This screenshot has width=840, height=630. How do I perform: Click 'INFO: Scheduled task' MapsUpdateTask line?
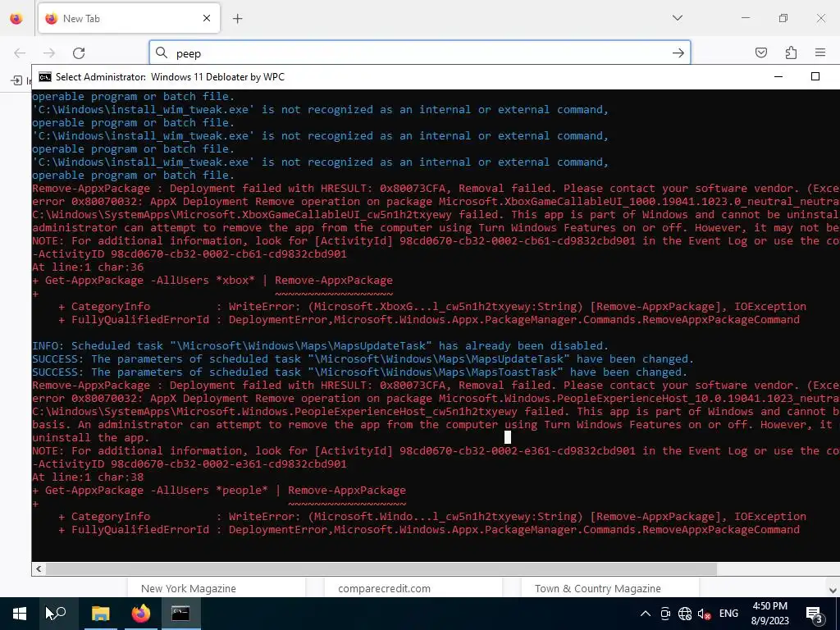tap(321, 346)
